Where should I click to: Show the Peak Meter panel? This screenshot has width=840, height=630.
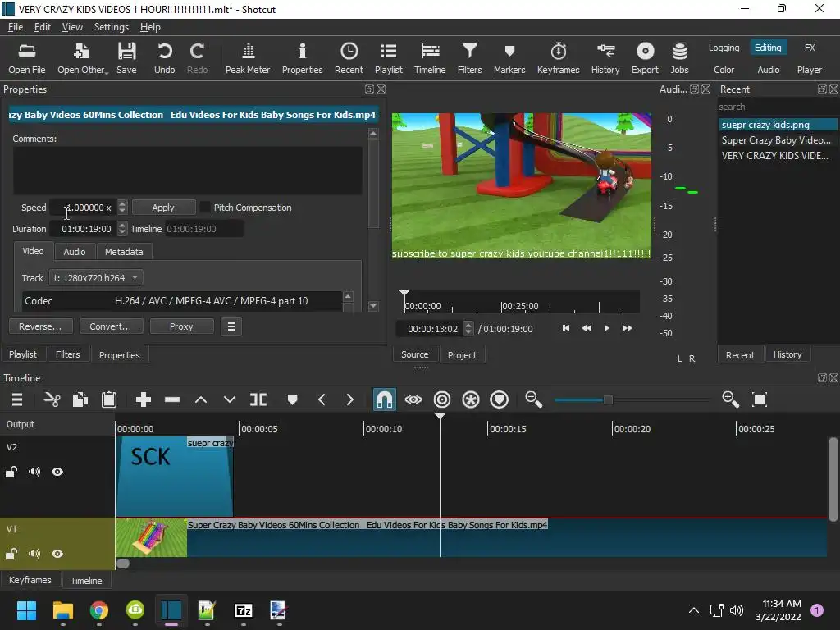248,58
